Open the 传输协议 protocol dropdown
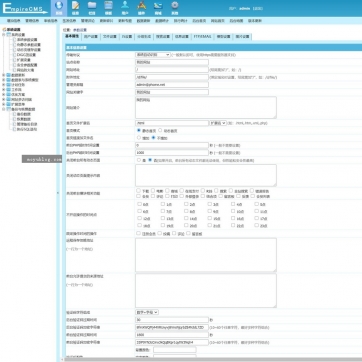 click(153, 55)
